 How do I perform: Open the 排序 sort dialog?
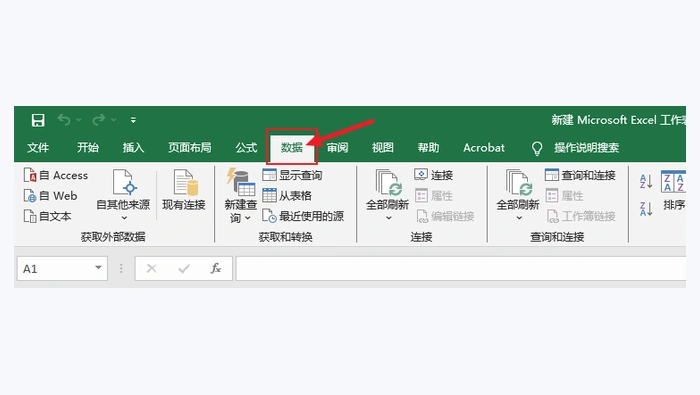tap(673, 191)
